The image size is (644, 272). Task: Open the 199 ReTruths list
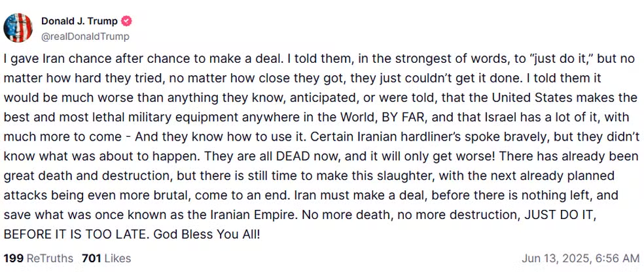pos(39,258)
